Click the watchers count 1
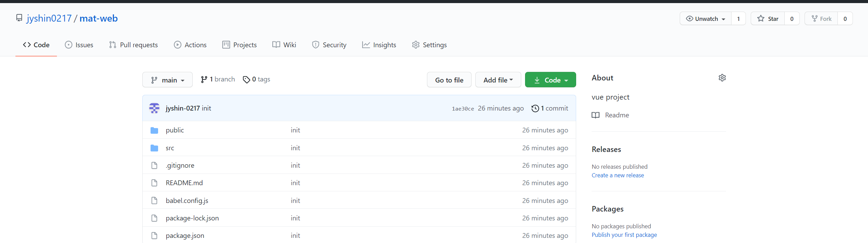 738,18
